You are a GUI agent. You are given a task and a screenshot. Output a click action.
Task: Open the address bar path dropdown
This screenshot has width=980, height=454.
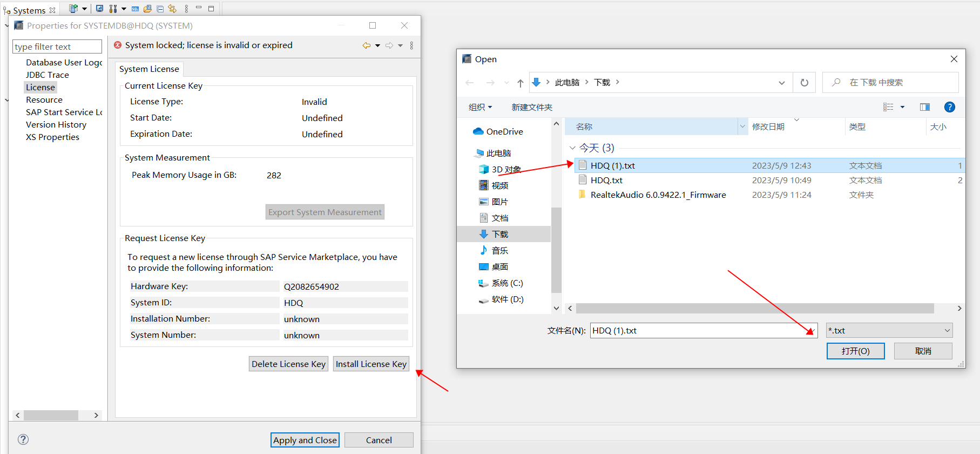[781, 83]
